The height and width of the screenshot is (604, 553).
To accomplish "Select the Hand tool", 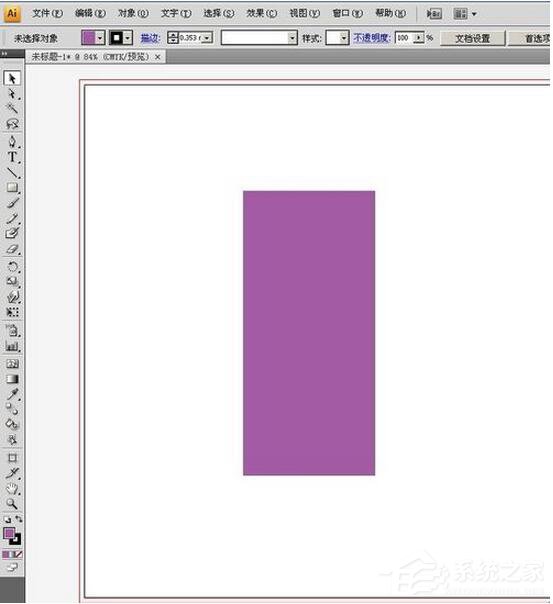I will coord(12,488).
